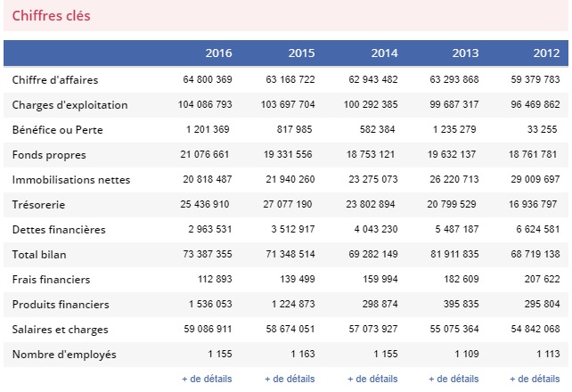The width and height of the screenshot is (572, 392).
Task: Click the 'Salaires et charges' row label
Action: 61,330
